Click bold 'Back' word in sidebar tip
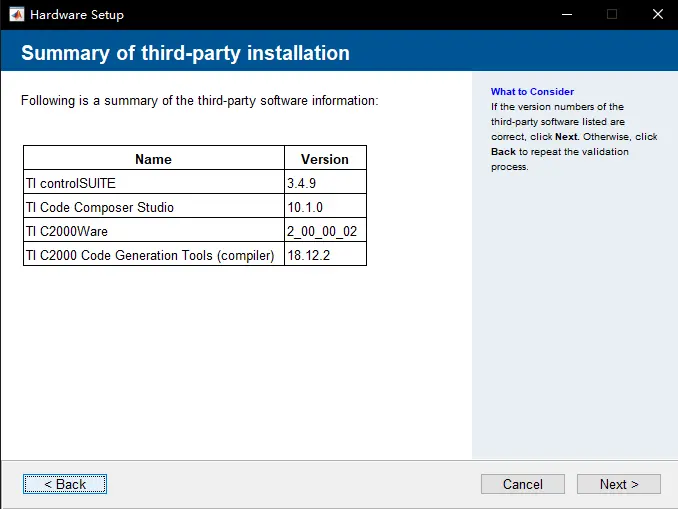The image size is (678, 509). pyautogui.click(x=503, y=152)
